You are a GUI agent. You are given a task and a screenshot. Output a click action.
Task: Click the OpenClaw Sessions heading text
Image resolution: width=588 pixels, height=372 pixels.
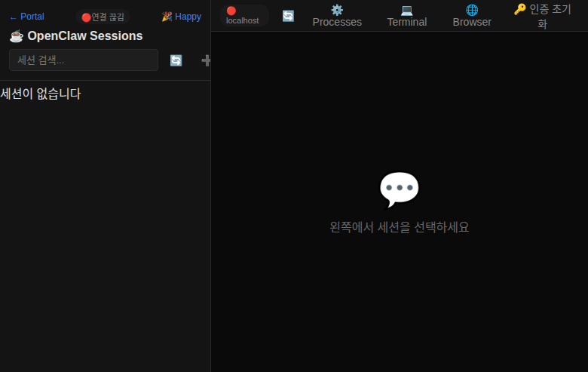point(84,36)
